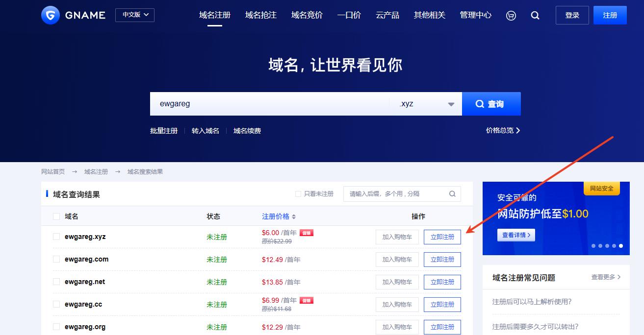Select the ewgareg.com row checkbox
The width and height of the screenshot is (644, 335).
(x=56, y=259)
